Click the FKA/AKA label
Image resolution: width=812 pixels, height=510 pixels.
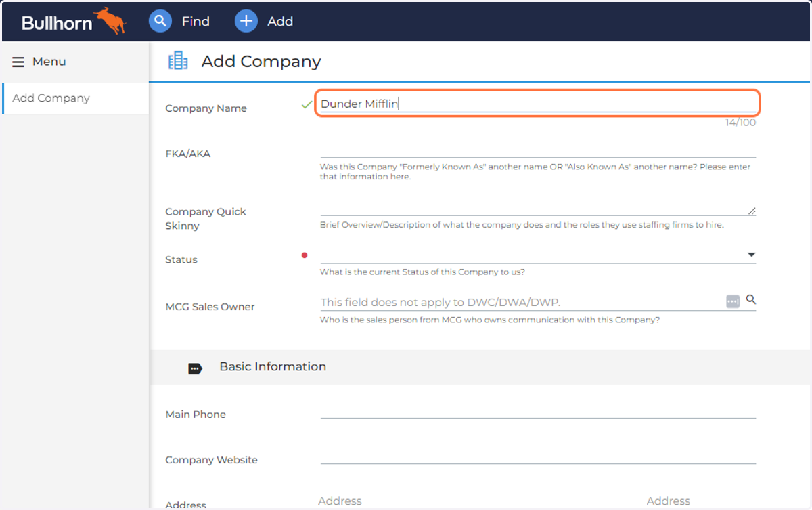coord(187,154)
